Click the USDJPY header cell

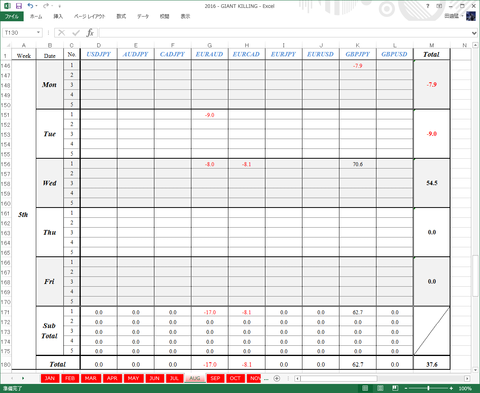(x=99, y=54)
